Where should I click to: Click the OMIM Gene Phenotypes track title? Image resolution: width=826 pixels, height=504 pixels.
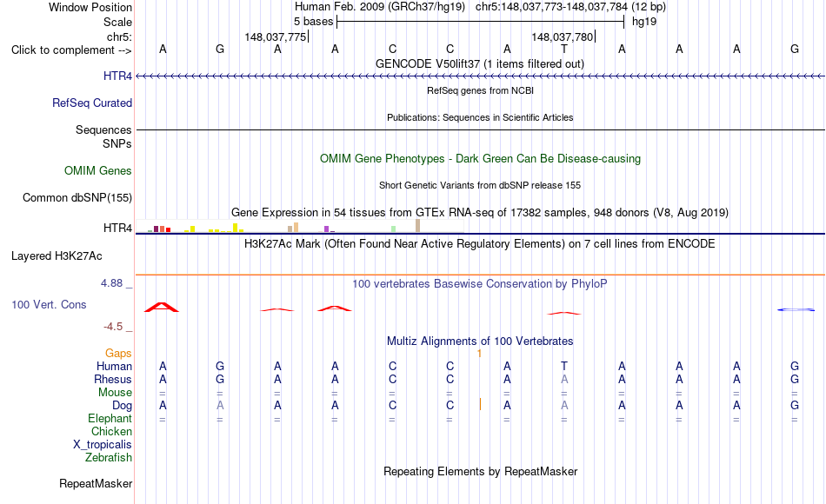coord(481,158)
